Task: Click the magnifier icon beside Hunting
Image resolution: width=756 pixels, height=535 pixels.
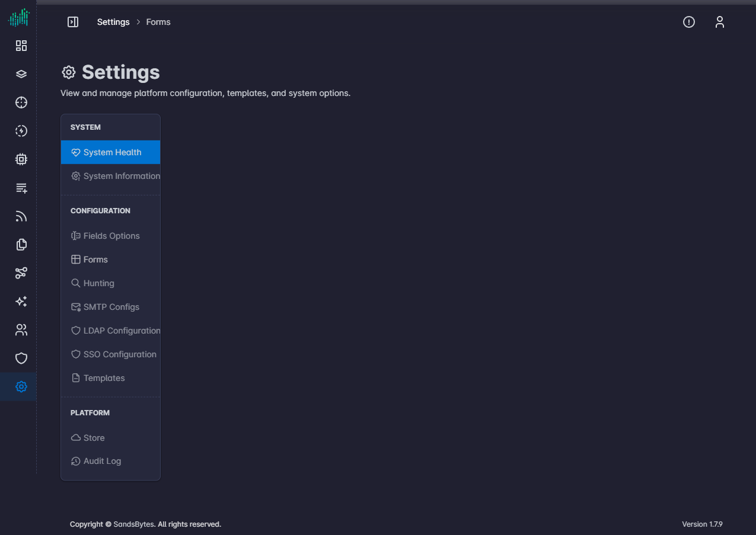Action: (x=75, y=283)
